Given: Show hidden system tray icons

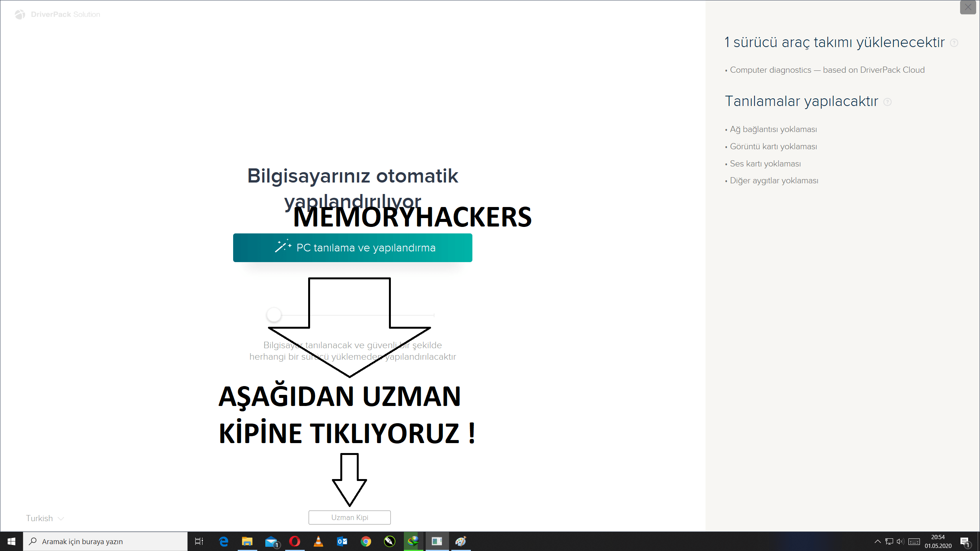Looking at the screenshot, I should (878, 541).
